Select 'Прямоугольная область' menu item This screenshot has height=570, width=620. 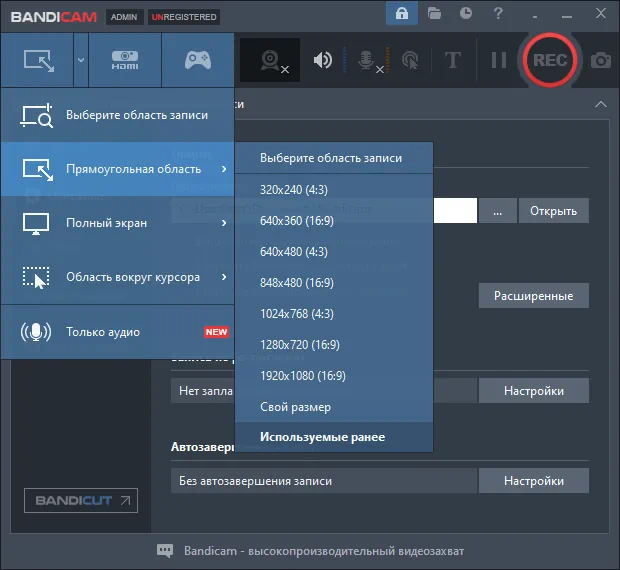point(118,169)
